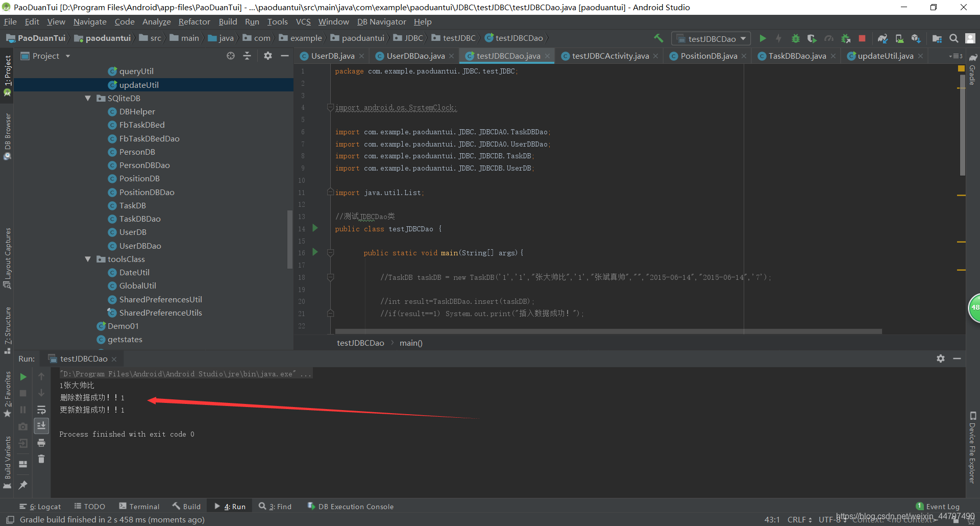
Task: Open AVD Manager icon in toolbar
Action: click(899, 38)
